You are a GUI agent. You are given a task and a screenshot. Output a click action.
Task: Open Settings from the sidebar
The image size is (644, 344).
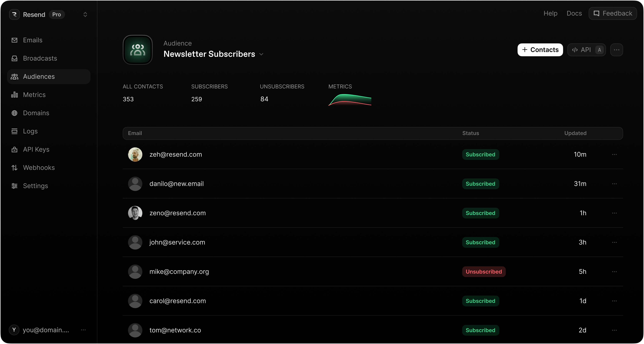pos(36,186)
